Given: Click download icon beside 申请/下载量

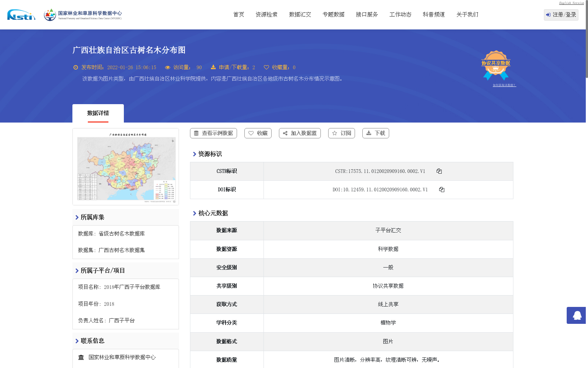Looking at the screenshot, I should tap(213, 67).
